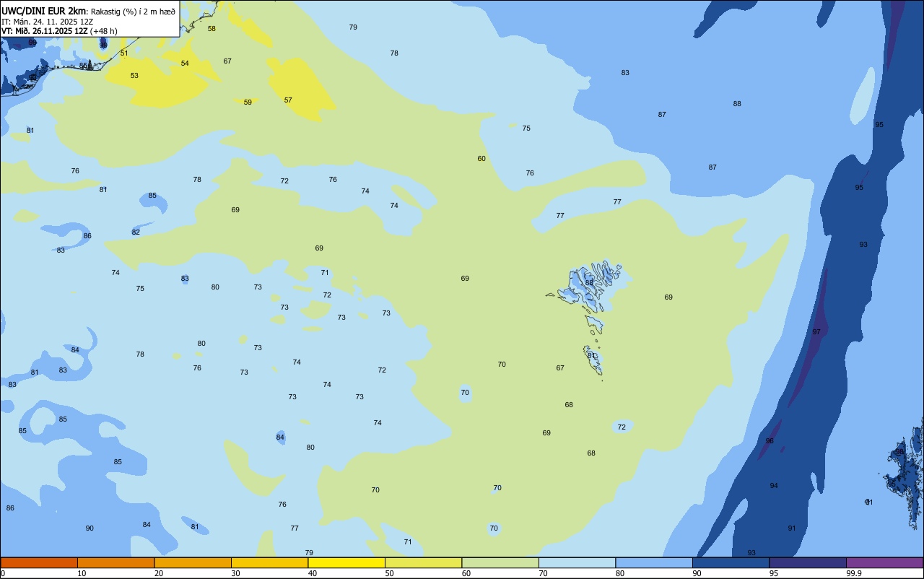Click the legend tick label '10'
The height and width of the screenshot is (579, 924).
click(82, 573)
